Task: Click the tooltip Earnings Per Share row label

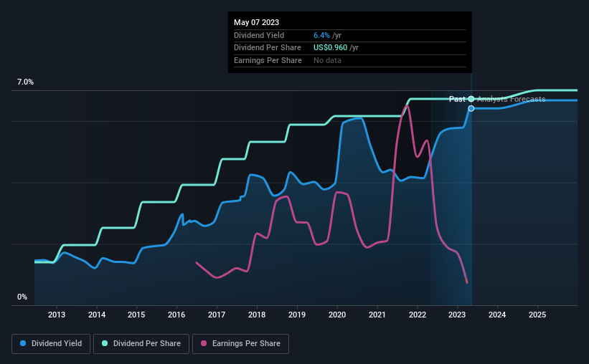Action: click(x=268, y=60)
